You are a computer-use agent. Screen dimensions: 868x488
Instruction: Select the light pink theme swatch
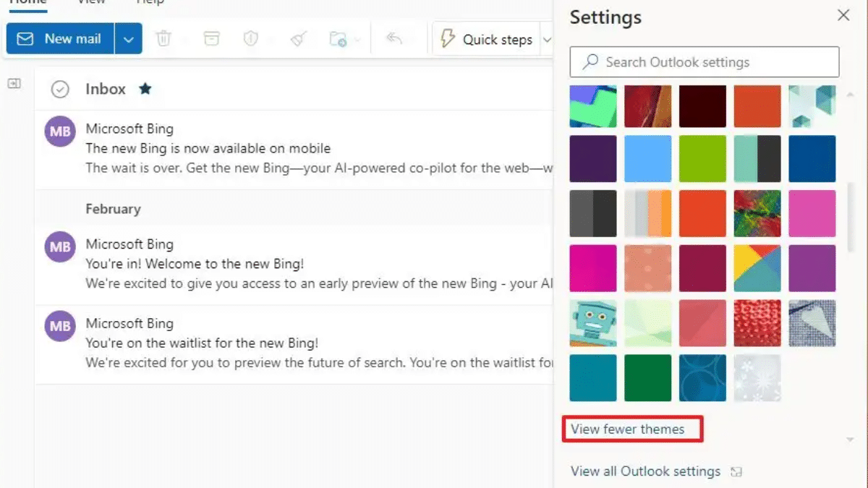812,213
